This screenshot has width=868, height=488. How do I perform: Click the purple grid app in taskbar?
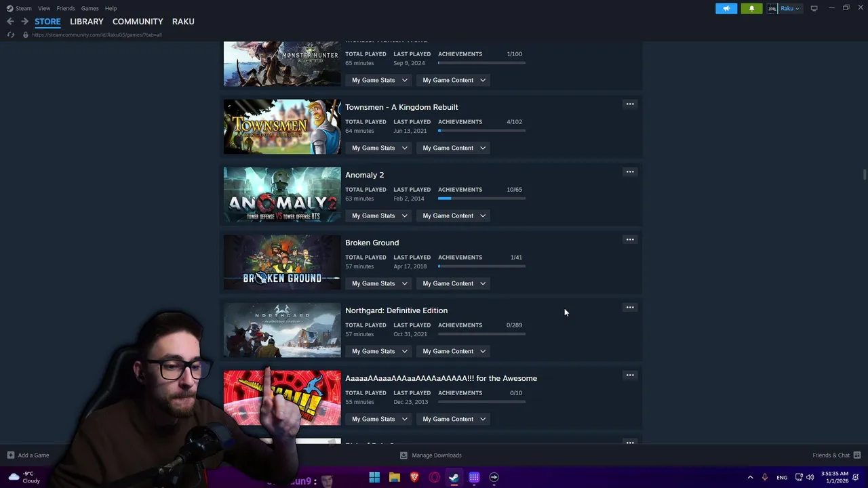474,477
